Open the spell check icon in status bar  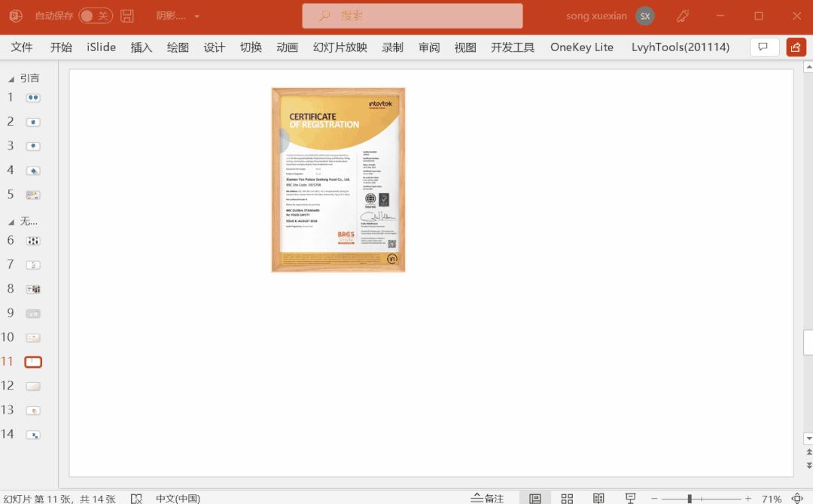click(x=137, y=498)
